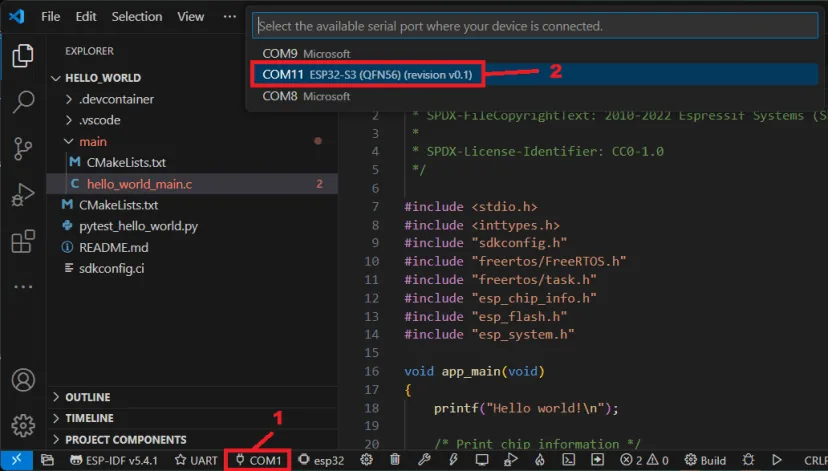Open the Edit menu
Viewport: 828px width, 471px height.
pyautogui.click(x=86, y=16)
